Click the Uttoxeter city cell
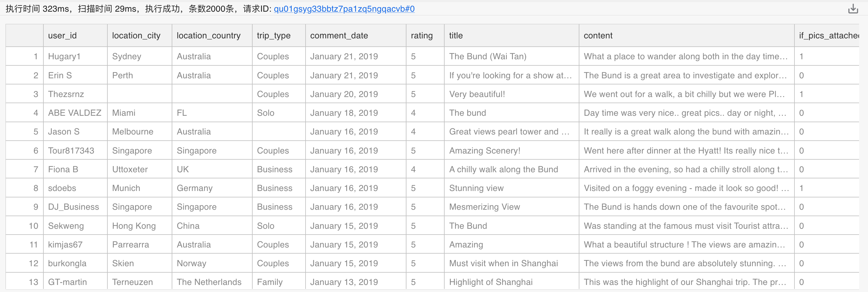Screen dimensions: 868x292 point(130,169)
